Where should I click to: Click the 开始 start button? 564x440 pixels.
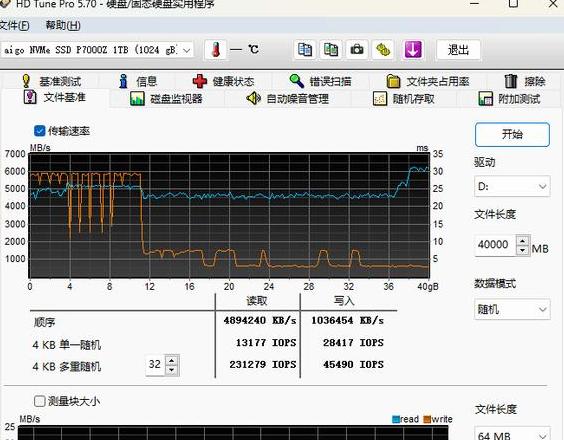pyautogui.click(x=512, y=135)
